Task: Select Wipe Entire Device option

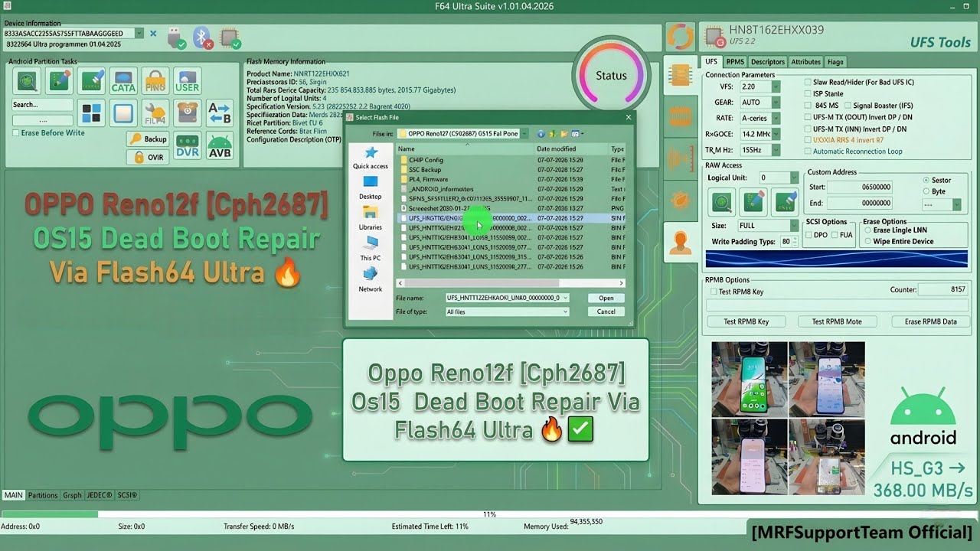Action: [x=867, y=241]
